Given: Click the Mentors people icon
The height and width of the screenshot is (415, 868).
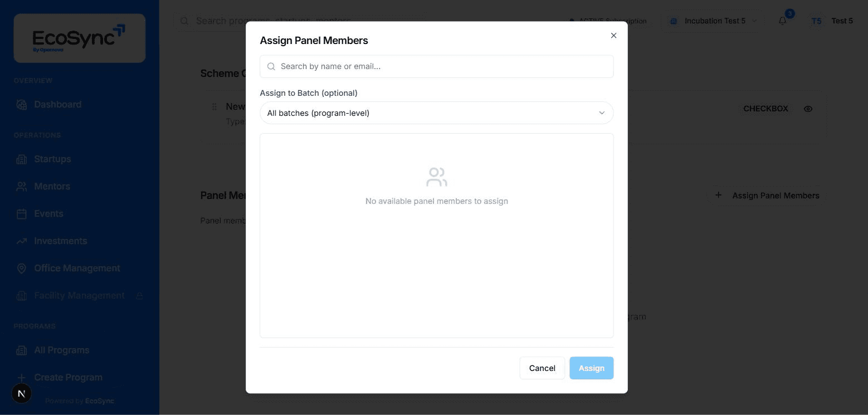Looking at the screenshot, I should point(22,187).
